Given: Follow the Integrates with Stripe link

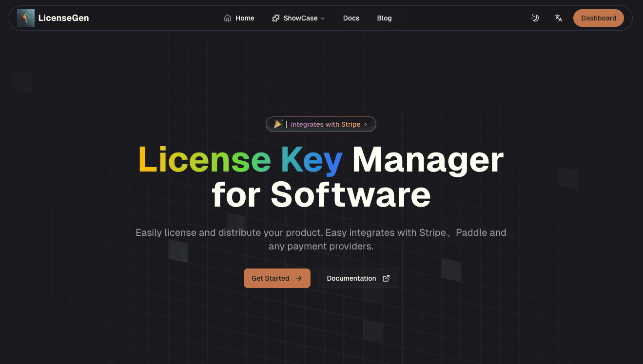Looking at the screenshot, I should 321,124.
